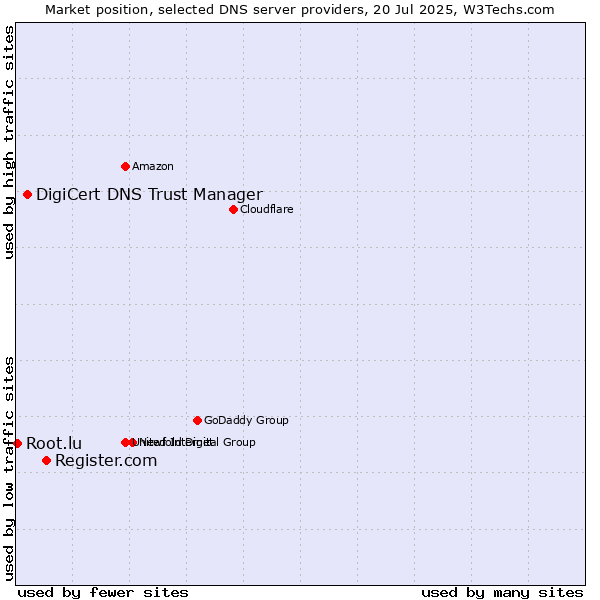
Task: Select the GoDaddy Group label
Action: pyautogui.click(x=246, y=421)
